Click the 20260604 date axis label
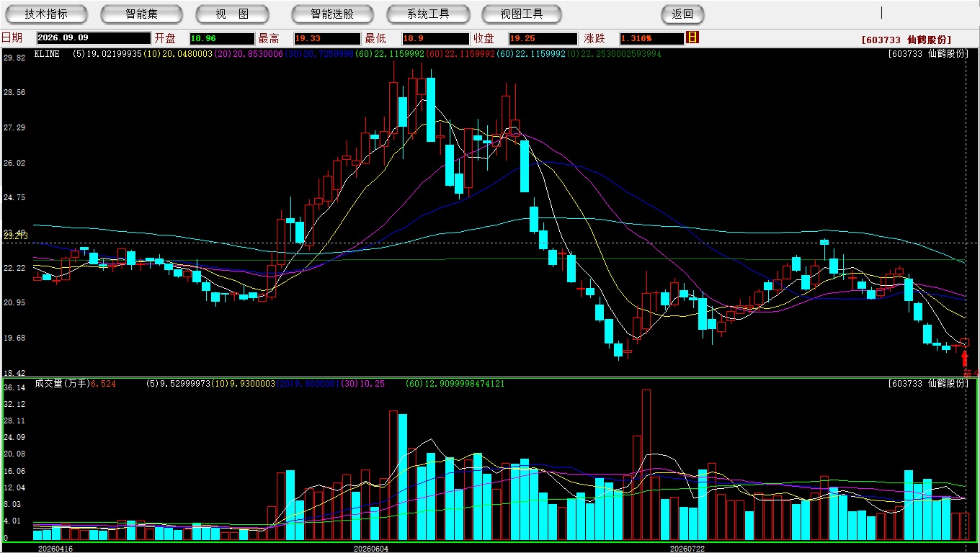This screenshot has width=980, height=553. point(370,549)
